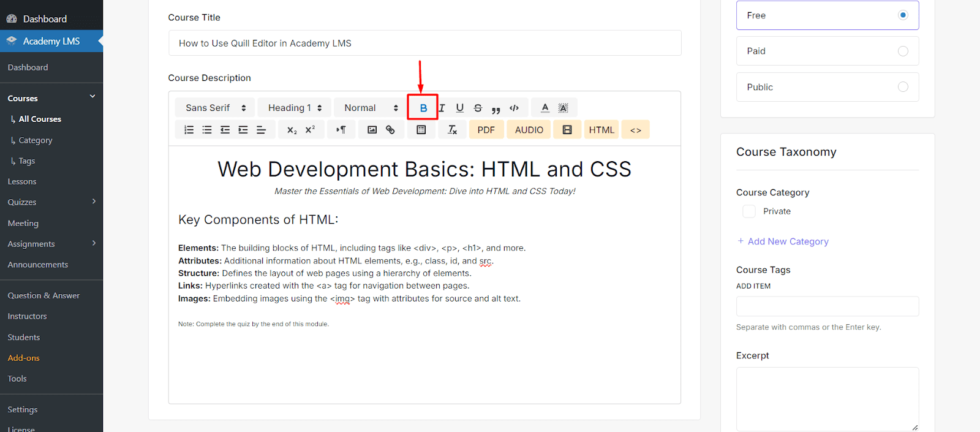The height and width of the screenshot is (432, 980).
Task: Apply underline formatting
Action: [x=459, y=108]
